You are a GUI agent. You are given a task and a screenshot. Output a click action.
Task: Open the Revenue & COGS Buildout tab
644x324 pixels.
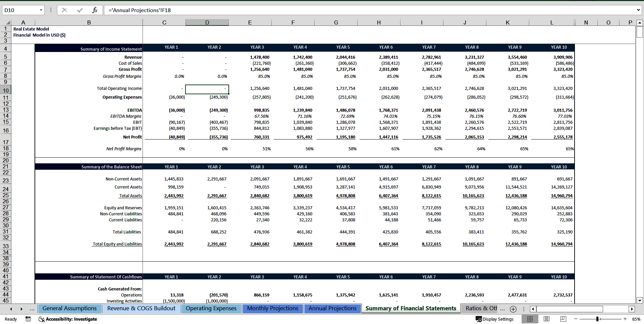[x=141, y=309]
